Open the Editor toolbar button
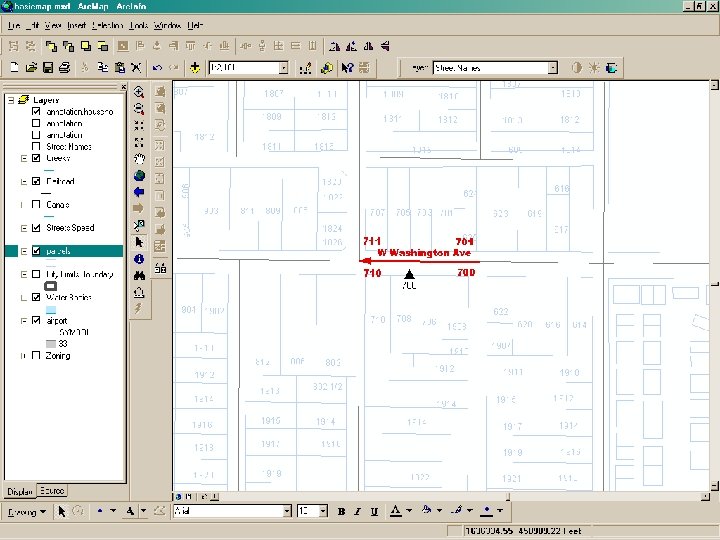The height and width of the screenshot is (540, 720). (305, 68)
